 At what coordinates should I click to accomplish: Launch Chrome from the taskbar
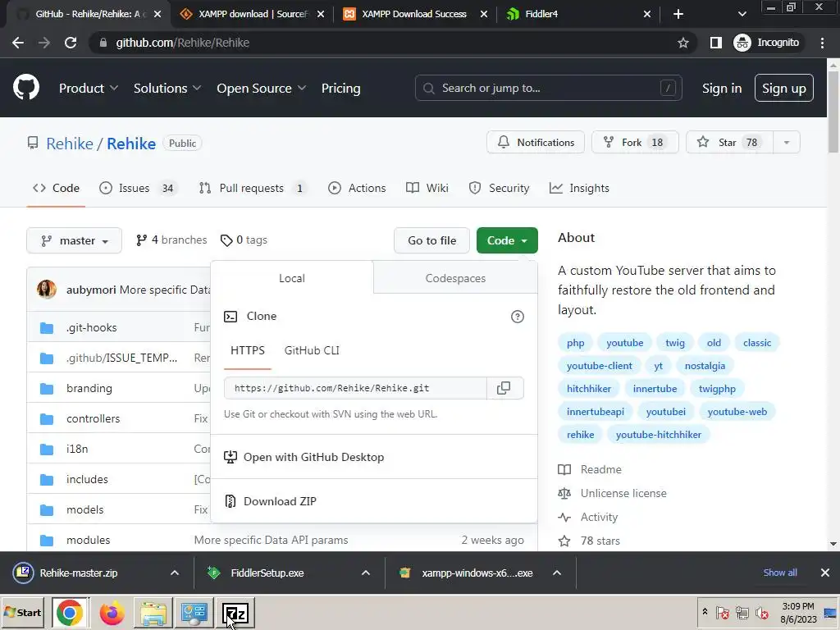pyautogui.click(x=70, y=613)
